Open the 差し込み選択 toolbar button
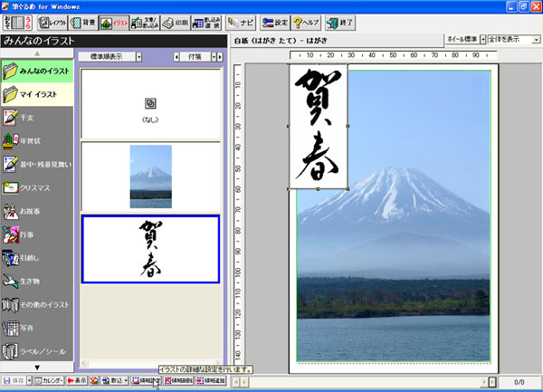The image size is (543, 392). click(x=206, y=23)
